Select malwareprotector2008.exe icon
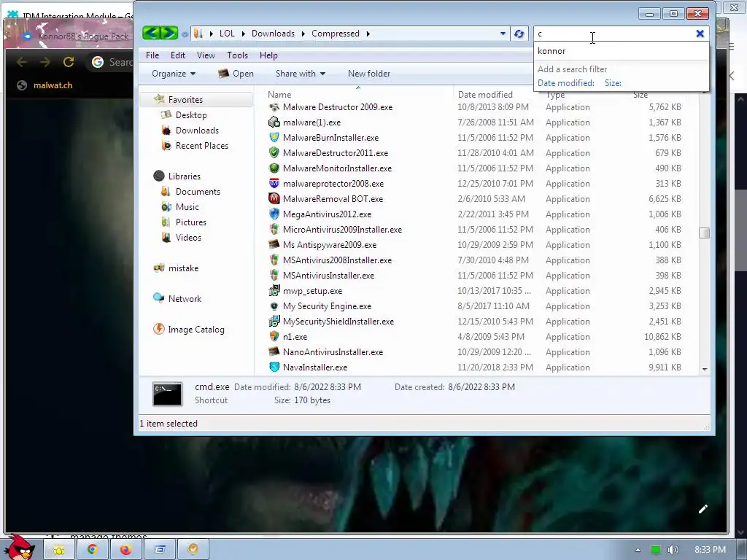Image resolution: width=747 pixels, height=560 pixels. point(274,183)
